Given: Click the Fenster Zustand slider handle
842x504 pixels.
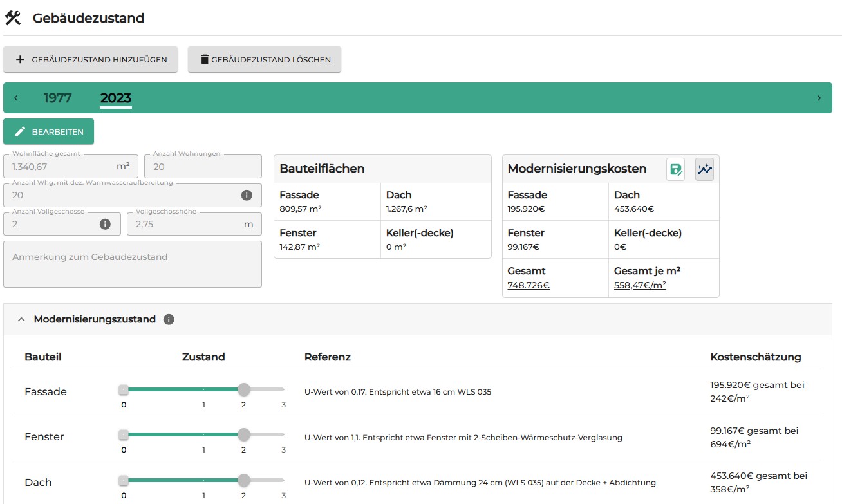Looking at the screenshot, I should (243, 434).
